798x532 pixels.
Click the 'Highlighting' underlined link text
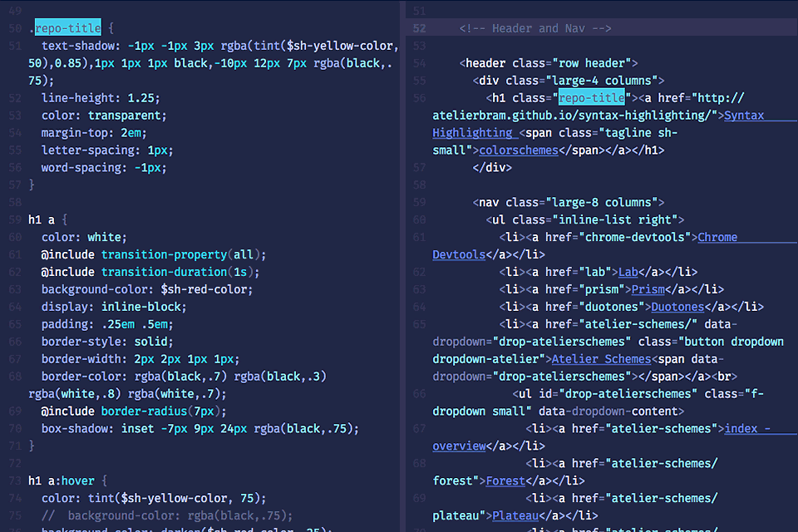tap(472, 133)
